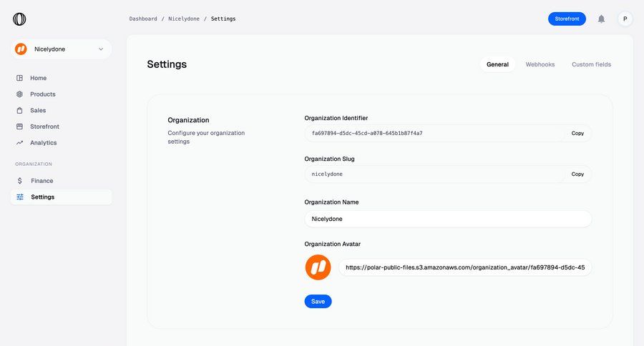Focus the Organization Name field

click(x=447, y=219)
